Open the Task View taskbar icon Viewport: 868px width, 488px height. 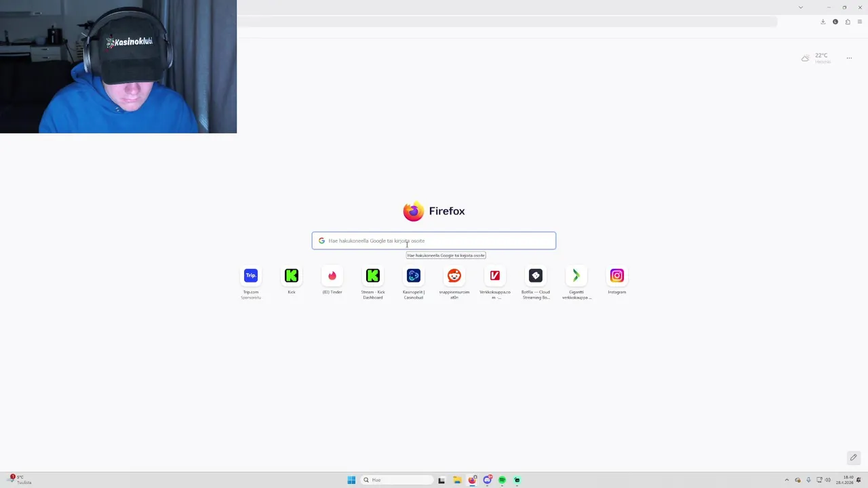click(x=441, y=480)
